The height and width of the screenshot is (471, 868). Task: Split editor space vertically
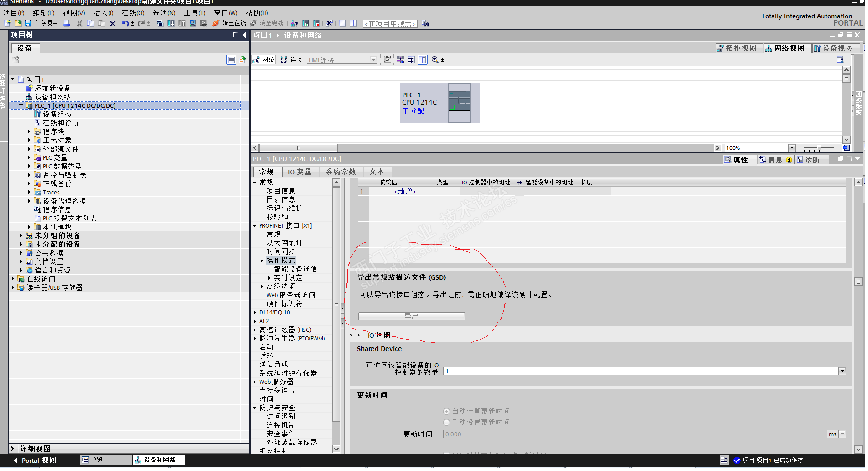point(354,23)
